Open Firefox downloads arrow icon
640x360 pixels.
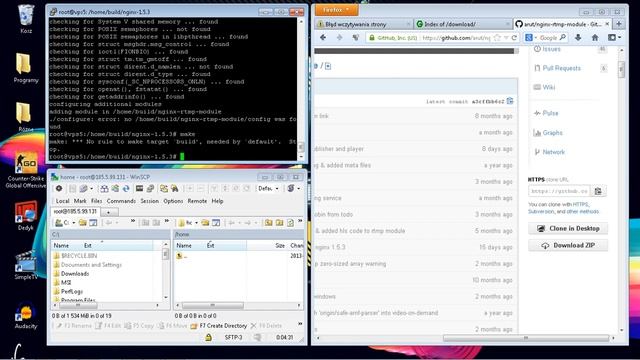click(x=578, y=38)
